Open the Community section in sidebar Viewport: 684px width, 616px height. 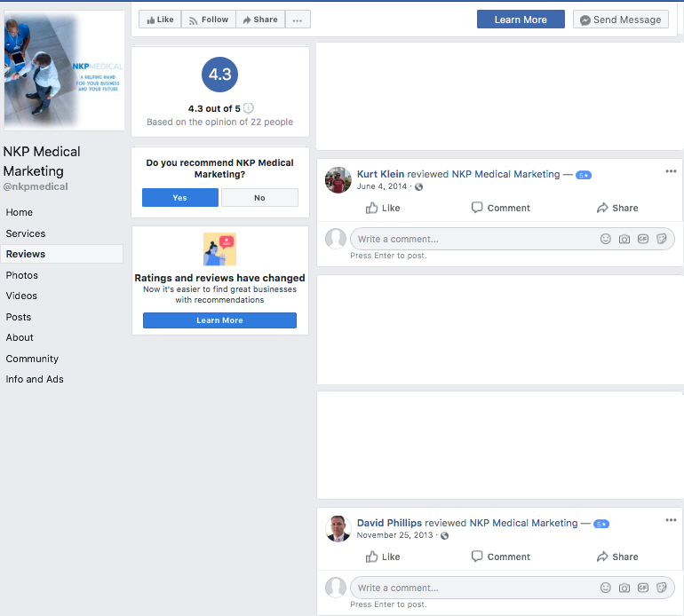[x=32, y=359]
